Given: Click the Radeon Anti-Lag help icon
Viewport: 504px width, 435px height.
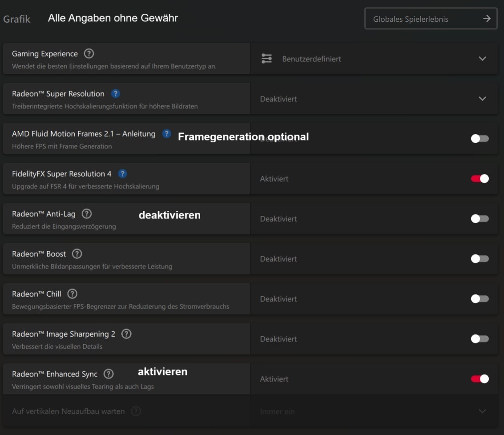Looking at the screenshot, I should pyautogui.click(x=87, y=214).
